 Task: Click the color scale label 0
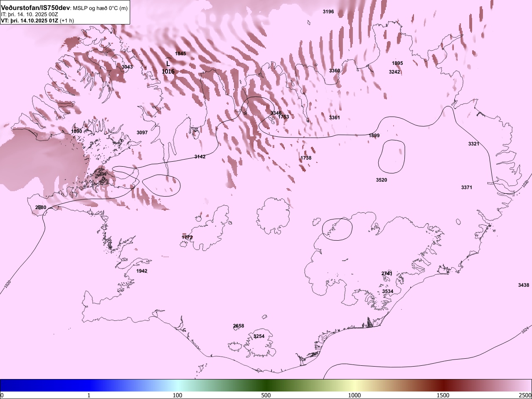[x=2, y=395]
